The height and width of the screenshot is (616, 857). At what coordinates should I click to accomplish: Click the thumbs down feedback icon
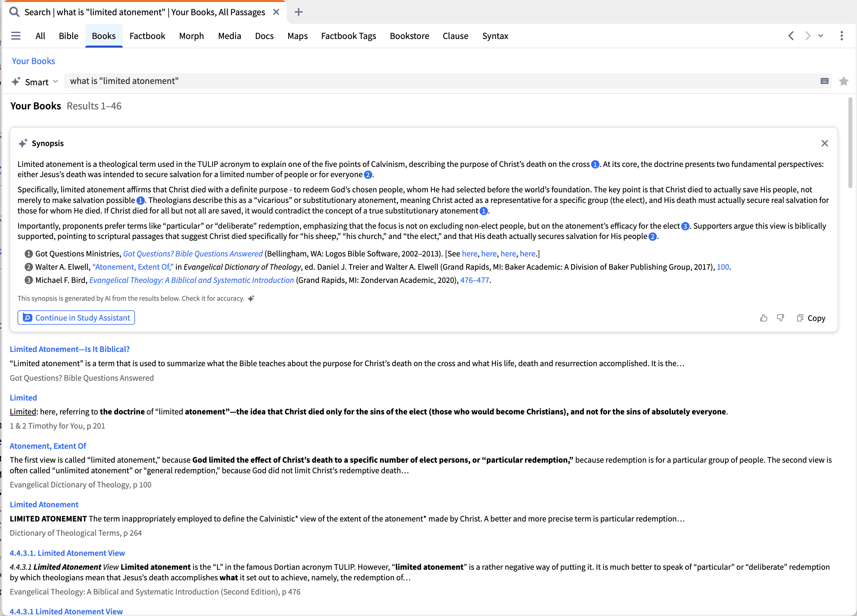coord(780,318)
